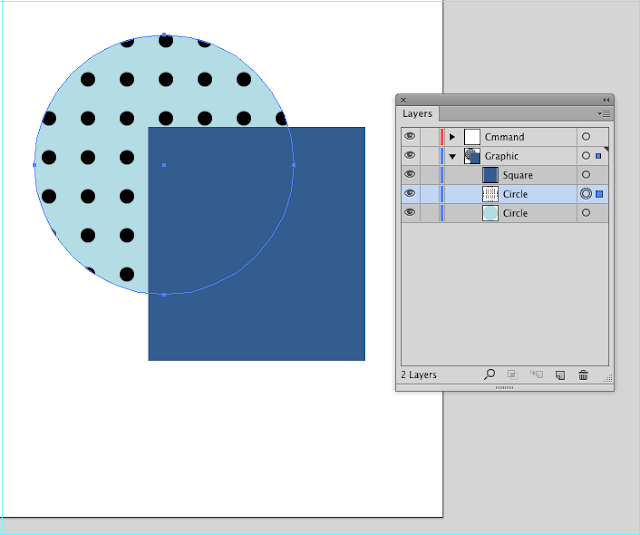Click the target circle of bottom Circle
Viewport: 640px width, 535px height.
[x=586, y=213]
